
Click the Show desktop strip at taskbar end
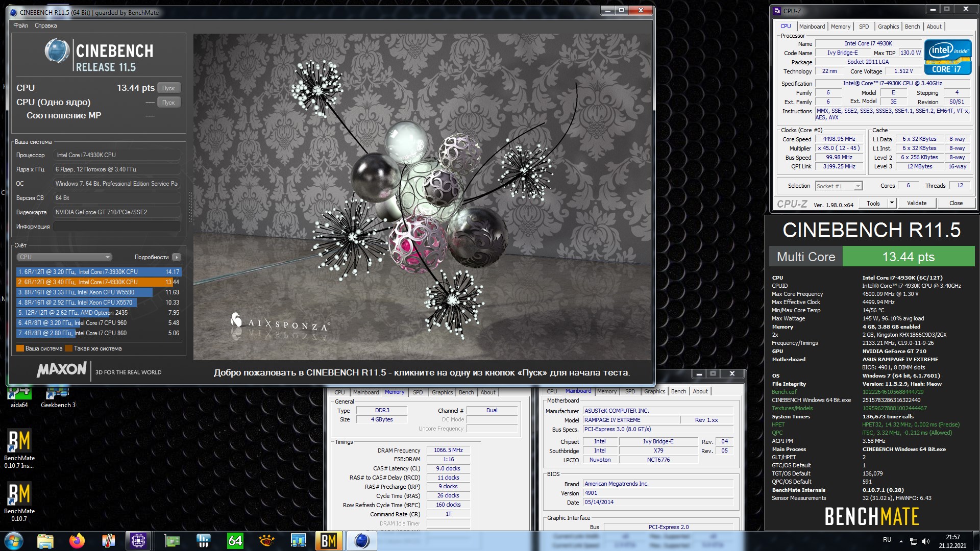[976, 541]
